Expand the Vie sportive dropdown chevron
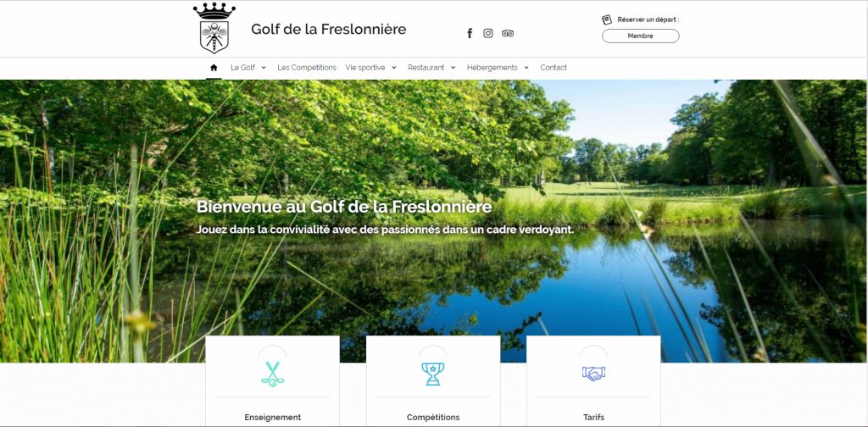 (x=393, y=68)
